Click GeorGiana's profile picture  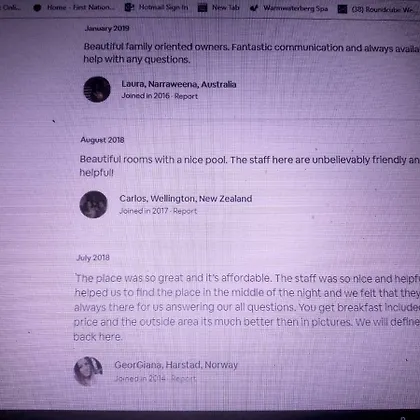(x=88, y=371)
